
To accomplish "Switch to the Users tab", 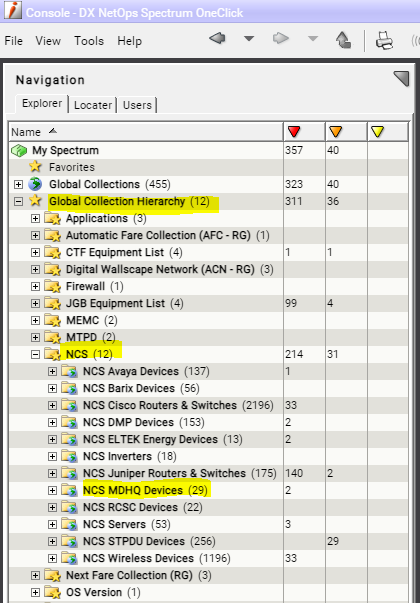I will pyautogui.click(x=137, y=105).
